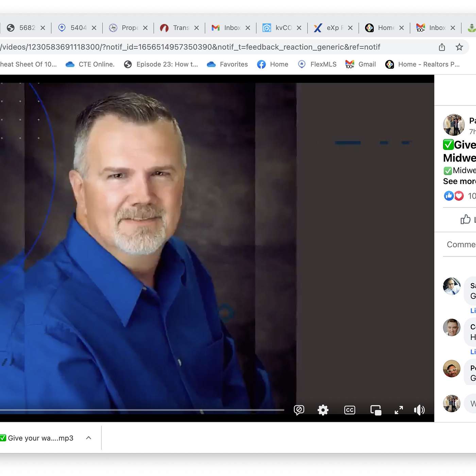Open the FlexMLS bookmark
476x476 pixels.
click(x=317, y=64)
